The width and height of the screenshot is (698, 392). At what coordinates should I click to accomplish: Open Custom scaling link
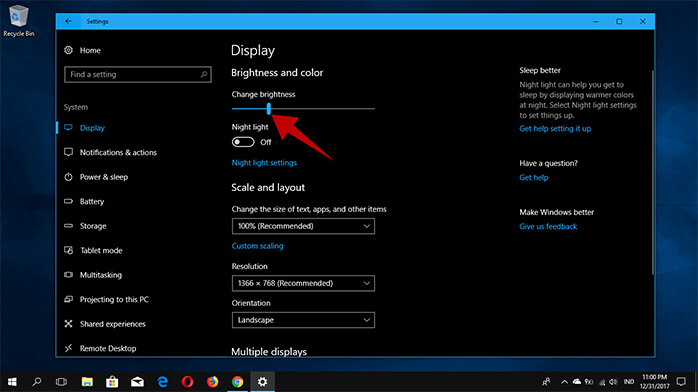pos(257,246)
